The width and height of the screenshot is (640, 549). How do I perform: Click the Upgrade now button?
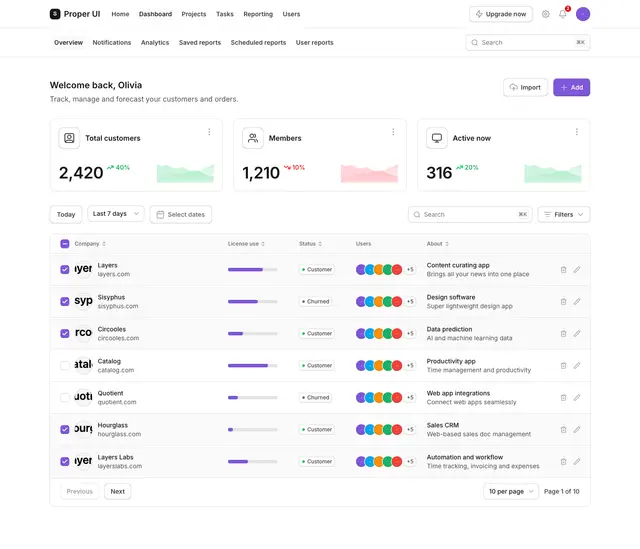click(x=501, y=14)
